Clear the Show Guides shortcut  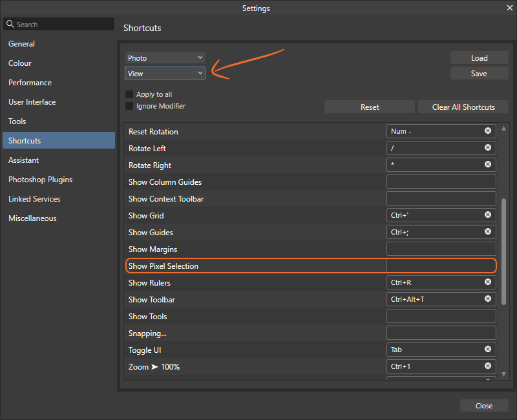488,231
